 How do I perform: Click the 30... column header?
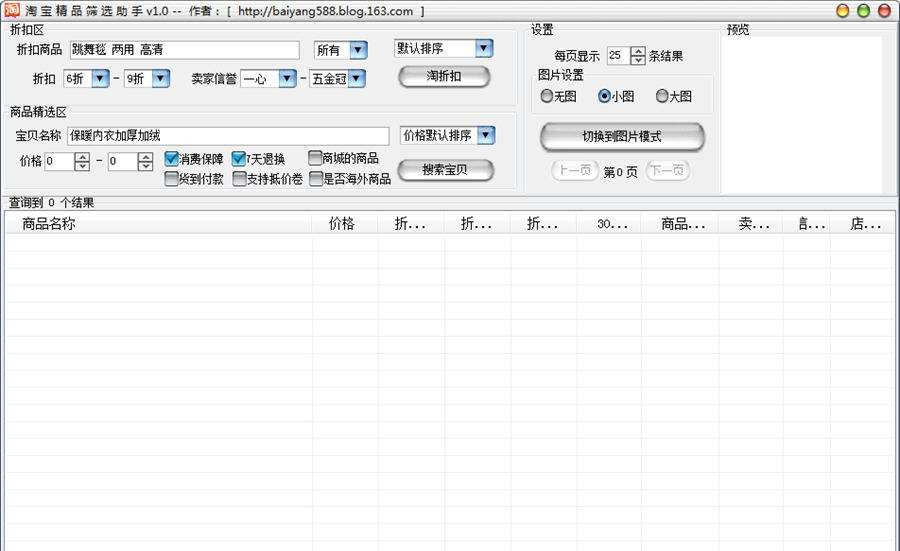click(608, 224)
